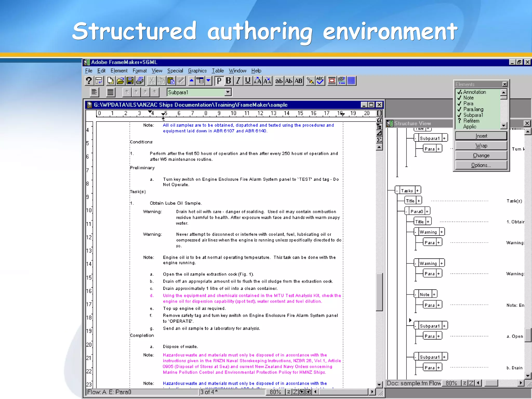Click small z zoom-out in Structure View

(464, 383)
